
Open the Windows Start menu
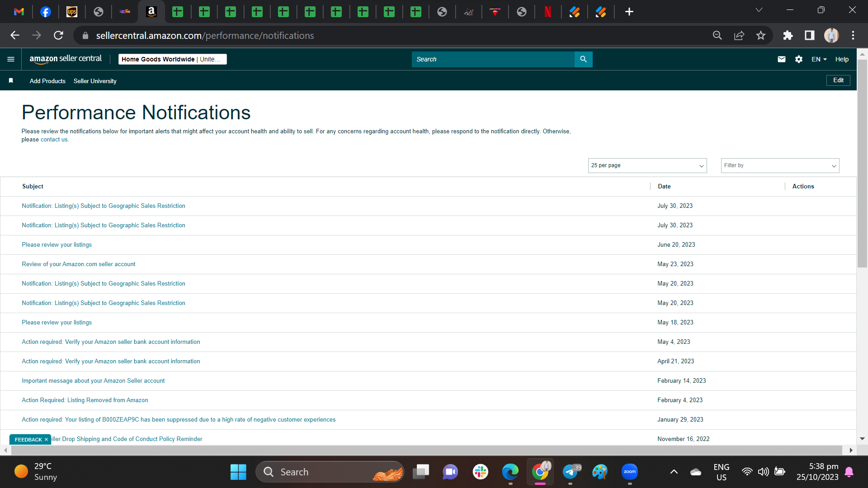pyautogui.click(x=238, y=472)
